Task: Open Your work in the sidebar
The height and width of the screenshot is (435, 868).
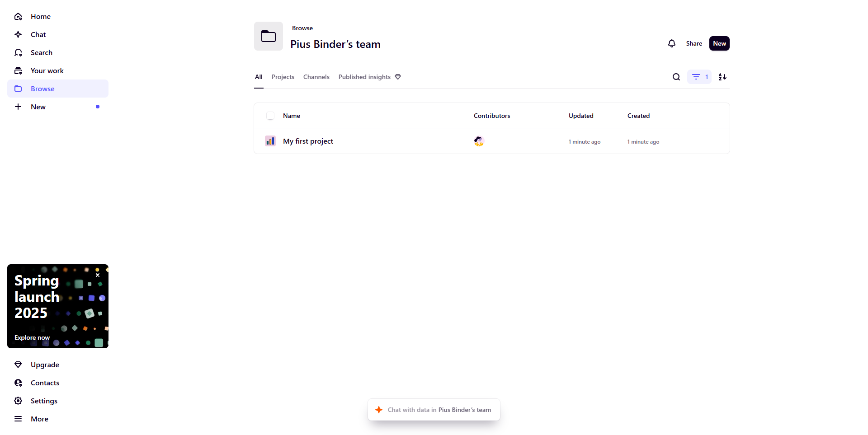Action: coord(47,71)
